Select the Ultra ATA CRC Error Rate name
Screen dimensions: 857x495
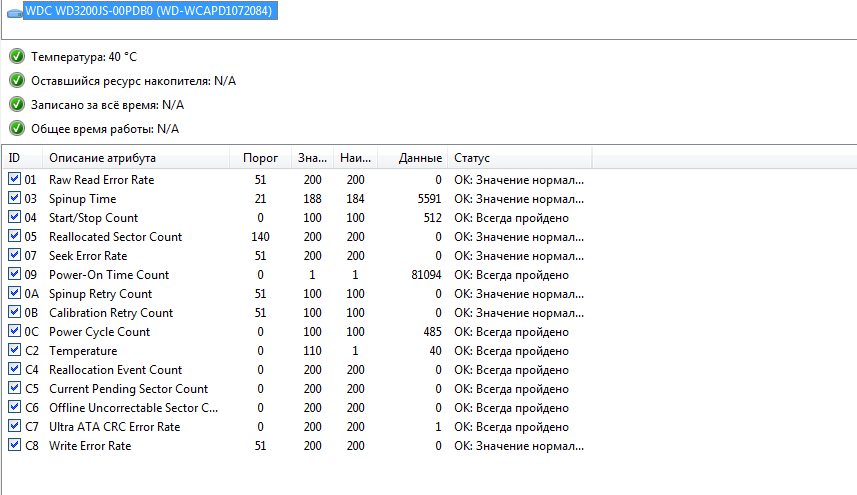(115, 427)
